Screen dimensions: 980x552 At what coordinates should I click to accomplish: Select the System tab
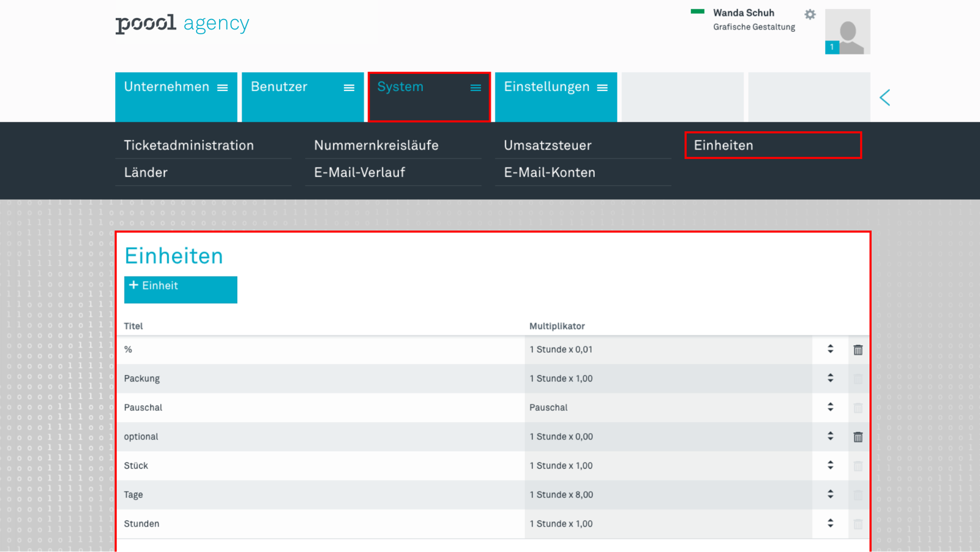429,97
